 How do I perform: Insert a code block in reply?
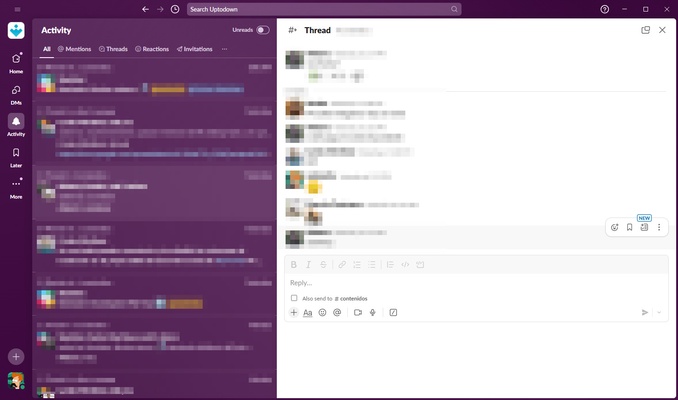click(x=420, y=265)
